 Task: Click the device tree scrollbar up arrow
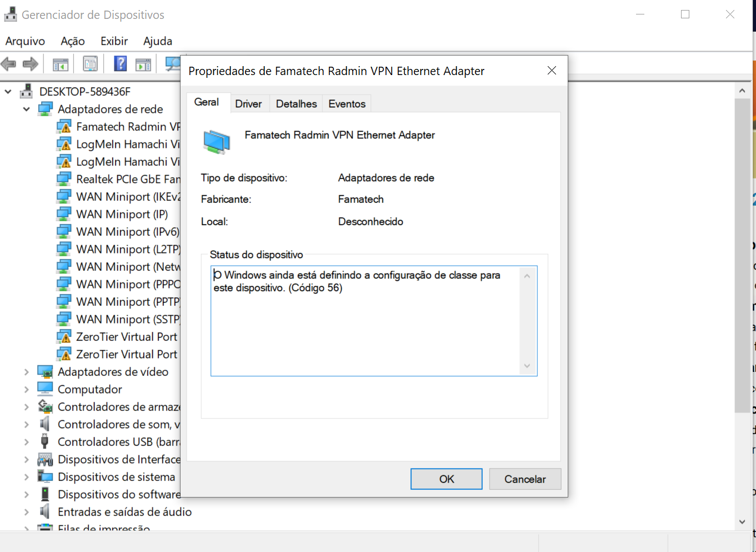(x=742, y=90)
